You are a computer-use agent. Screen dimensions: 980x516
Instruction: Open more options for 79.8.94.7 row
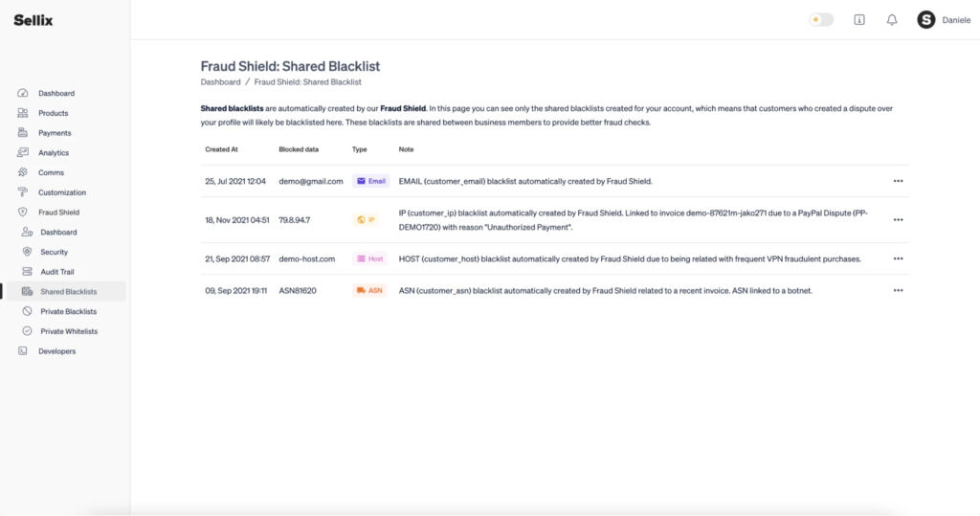coord(898,219)
